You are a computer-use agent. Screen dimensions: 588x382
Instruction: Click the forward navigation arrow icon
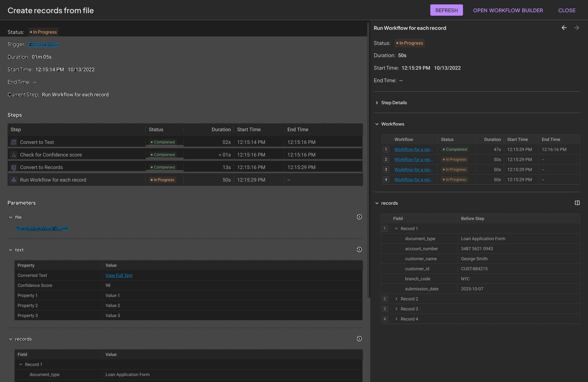(x=577, y=28)
